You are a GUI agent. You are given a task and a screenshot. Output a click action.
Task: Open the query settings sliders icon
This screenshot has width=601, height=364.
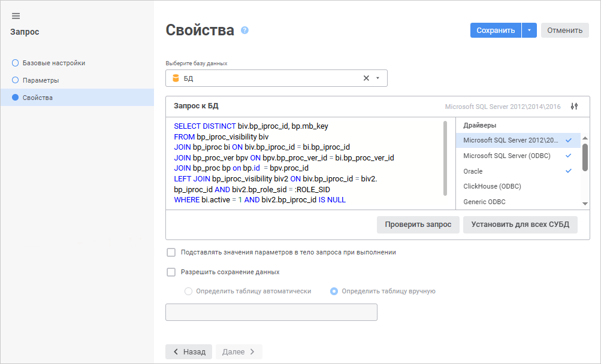tap(575, 107)
